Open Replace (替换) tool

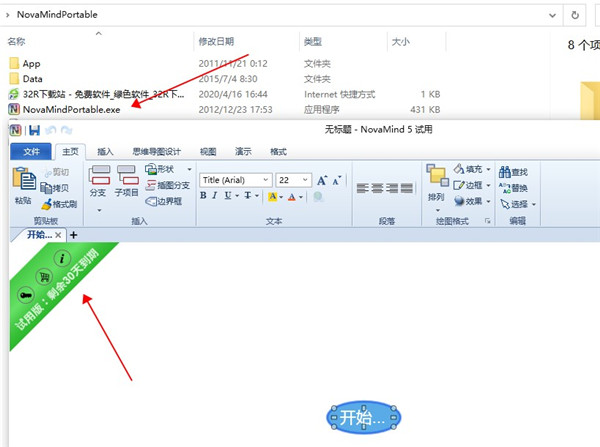coord(513,188)
